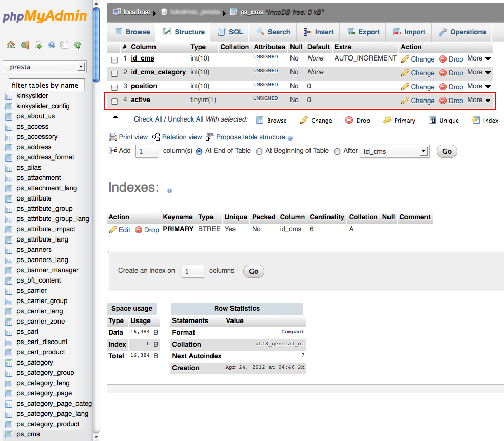Click the id_cms column name link
Screen dimensions: 504x441
[142, 58]
